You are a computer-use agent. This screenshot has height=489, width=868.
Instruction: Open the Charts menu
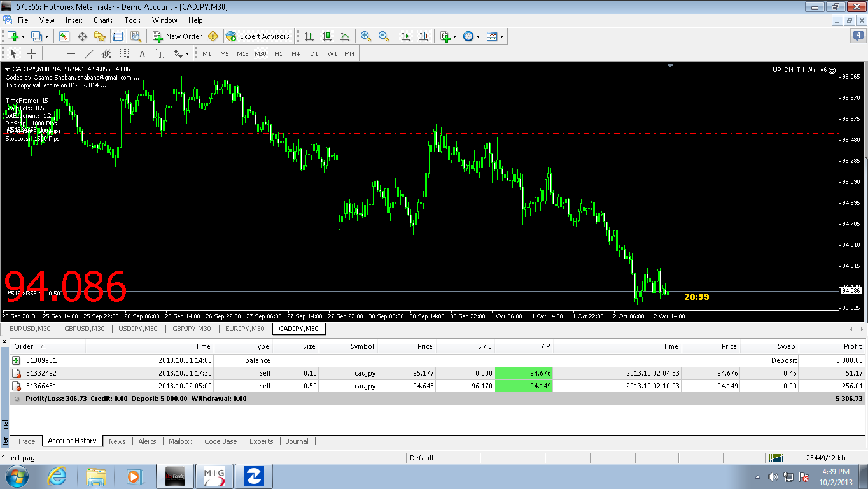click(103, 20)
